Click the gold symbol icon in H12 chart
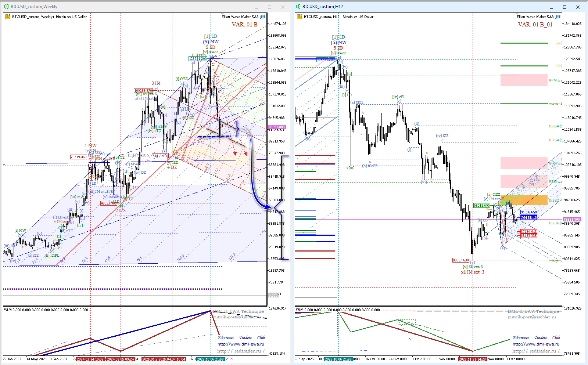This screenshot has height=365, width=588. click(300, 17)
